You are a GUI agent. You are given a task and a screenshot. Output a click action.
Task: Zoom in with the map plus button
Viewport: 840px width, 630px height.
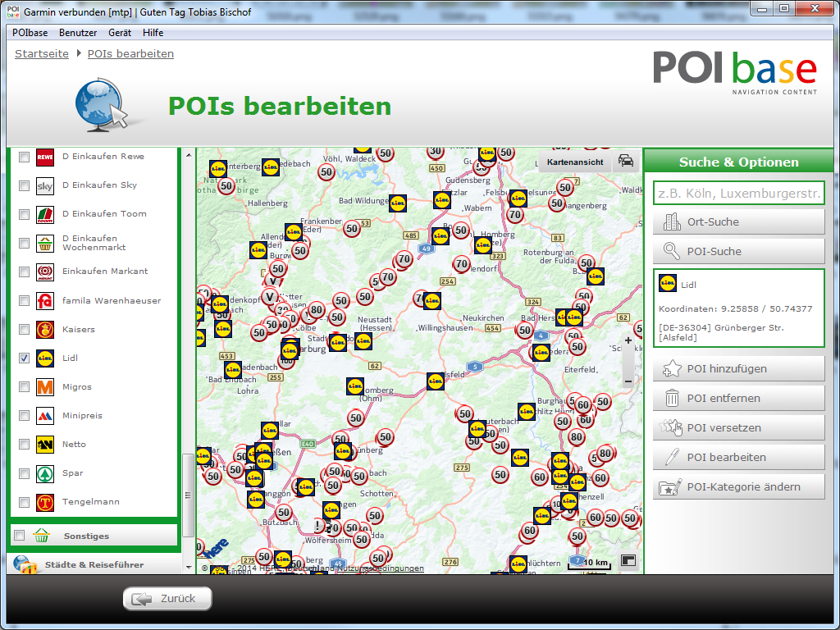point(628,340)
